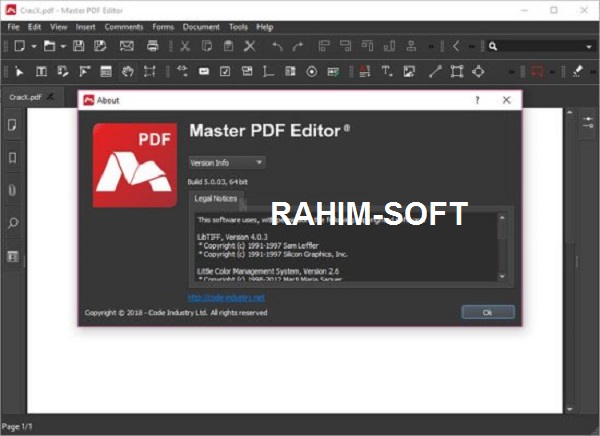Open the Pages panel in sidebar
Image resolution: width=600 pixels, height=436 pixels.
[x=12, y=125]
